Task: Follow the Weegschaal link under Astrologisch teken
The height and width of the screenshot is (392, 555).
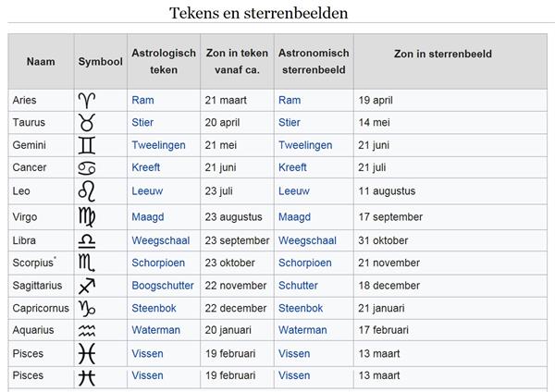Action: (x=160, y=240)
